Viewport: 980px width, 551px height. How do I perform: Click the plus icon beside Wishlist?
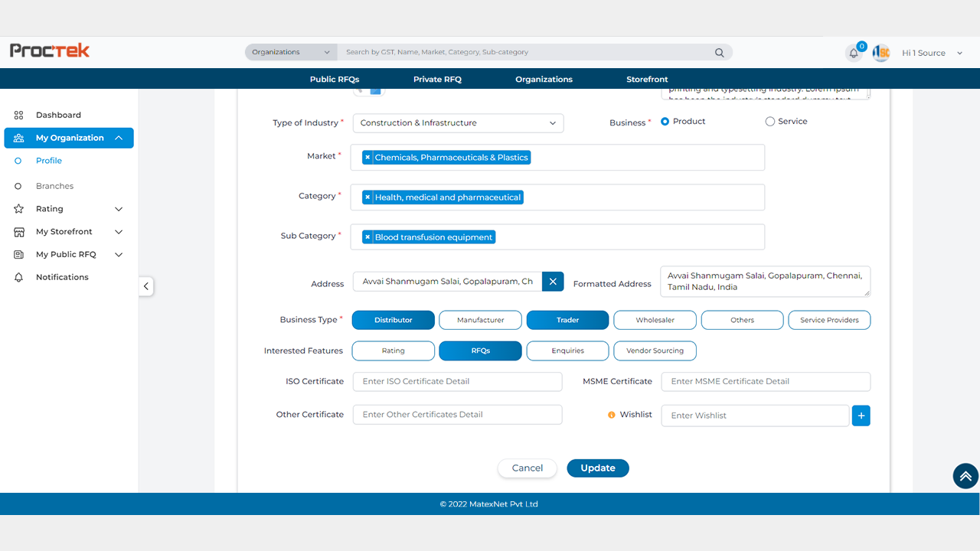(x=861, y=416)
